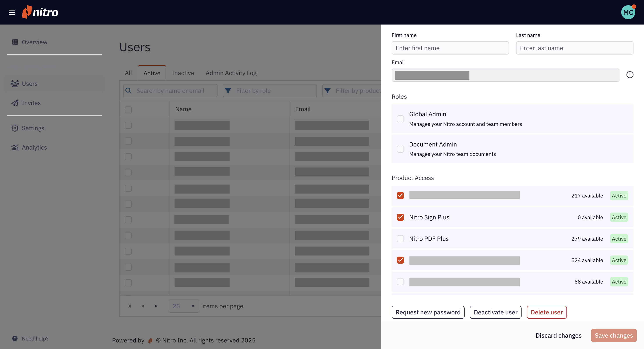
Task: Enable the Global Admin role checkbox
Action: click(x=400, y=119)
